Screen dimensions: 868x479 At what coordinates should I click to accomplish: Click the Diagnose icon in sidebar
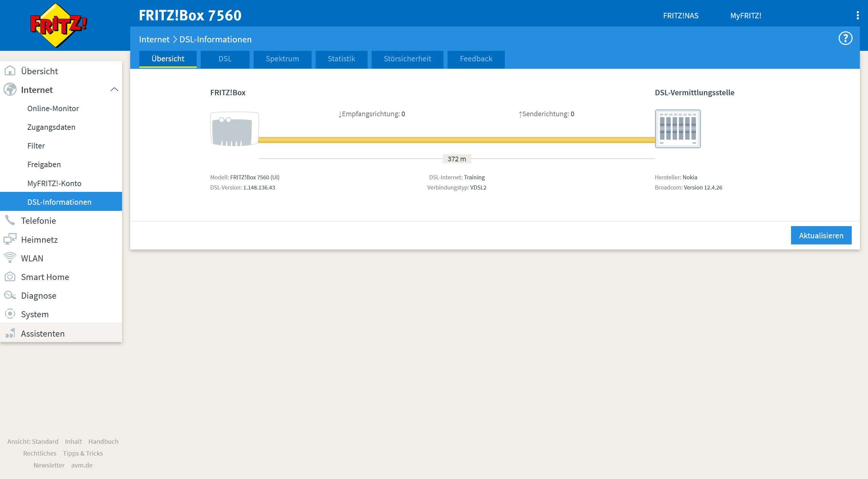10,295
